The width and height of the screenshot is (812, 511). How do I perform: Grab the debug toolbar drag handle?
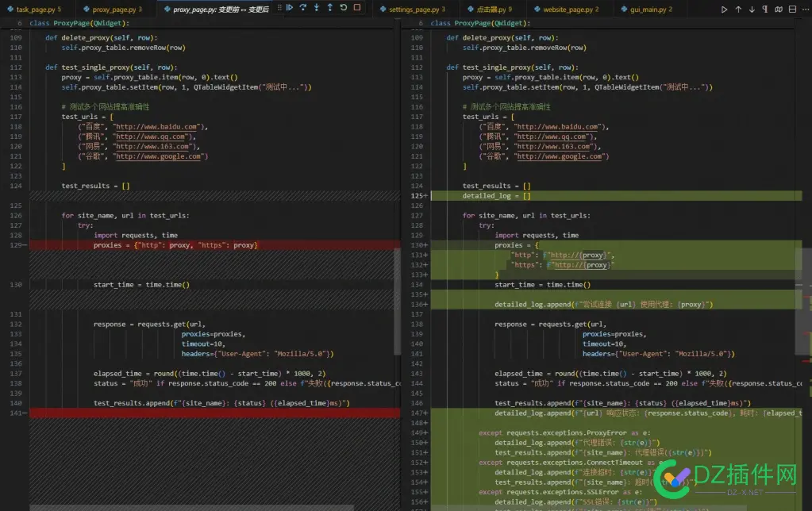click(x=279, y=8)
